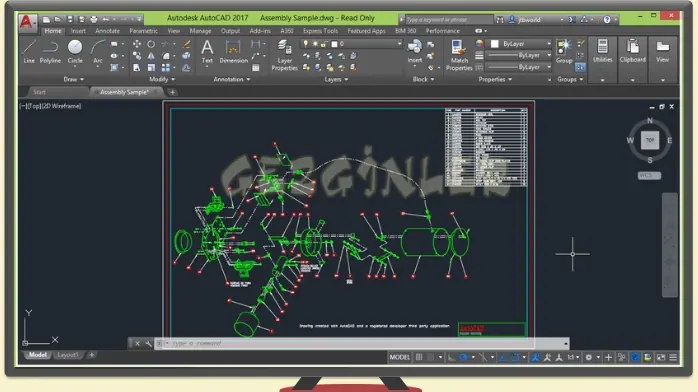This screenshot has height=392, width=698.
Task: Select the Polyline tool
Action: tap(50, 52)
